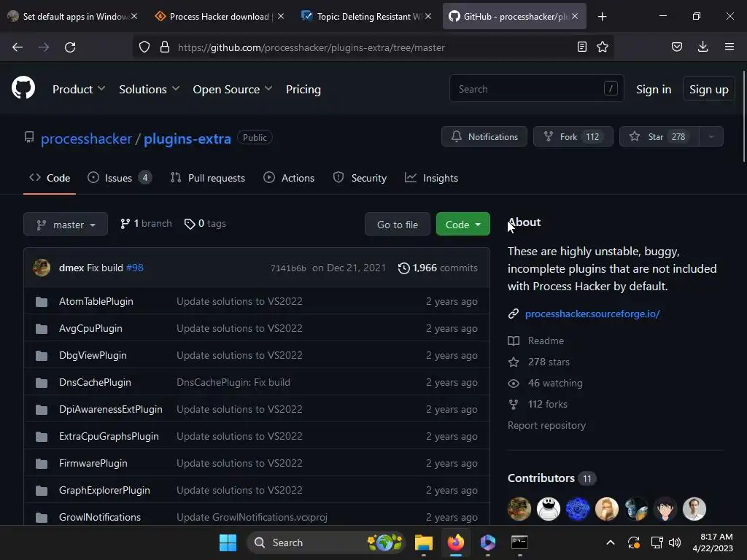Screen dimensions: 747x560
Task: Click the Go to file button
Action: (398, 225)
